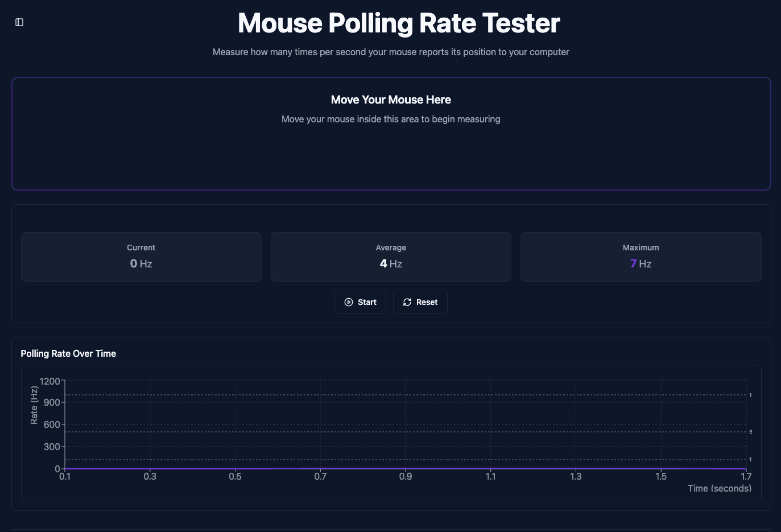This screenshot has width=781, height=532.
Task: Select the Average Hz stat card
Action: click(x=391, y=257)
